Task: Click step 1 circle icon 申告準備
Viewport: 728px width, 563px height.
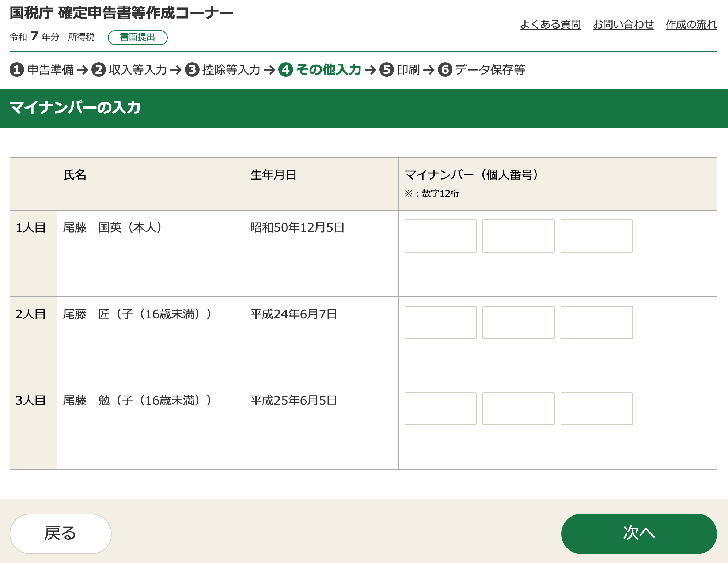Action: (x=17, y=69)
